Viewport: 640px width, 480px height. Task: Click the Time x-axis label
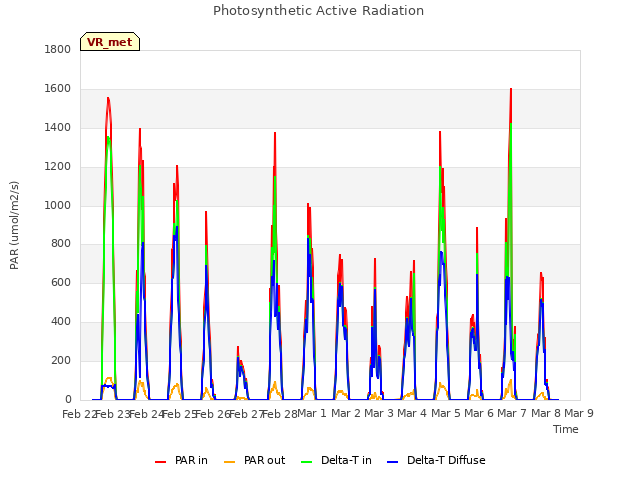pyautogui.click(x=566, y=429)
